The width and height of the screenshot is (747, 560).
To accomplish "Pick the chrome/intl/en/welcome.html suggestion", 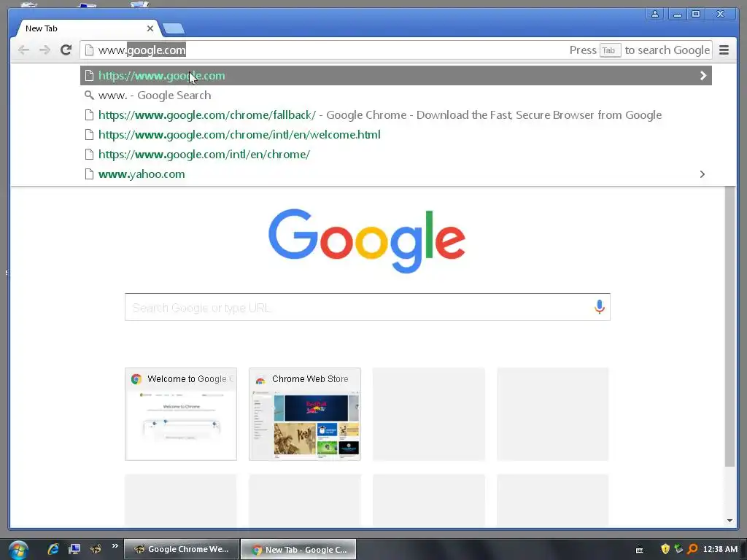I will tap(395, 135).
